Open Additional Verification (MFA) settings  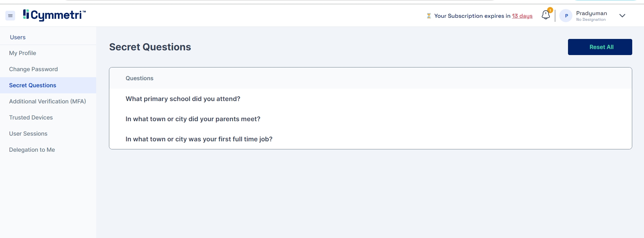pyautogui.click(x=47, y=101)
